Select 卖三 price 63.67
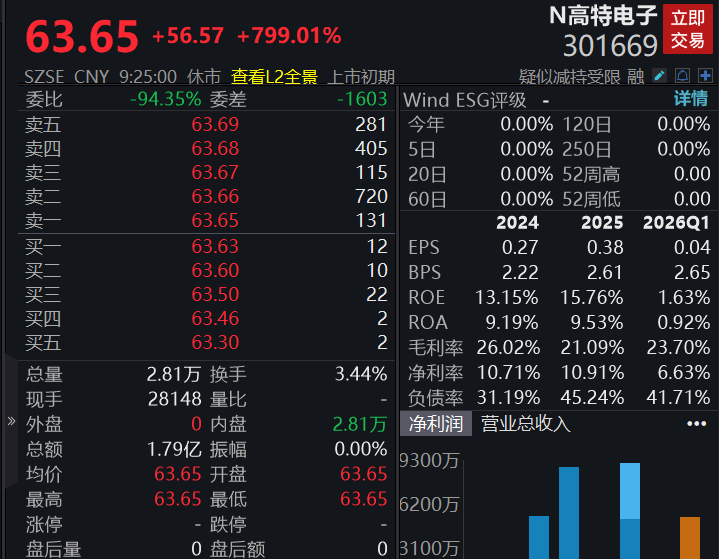This screenshot has width=719, height=559. (215, 172)
